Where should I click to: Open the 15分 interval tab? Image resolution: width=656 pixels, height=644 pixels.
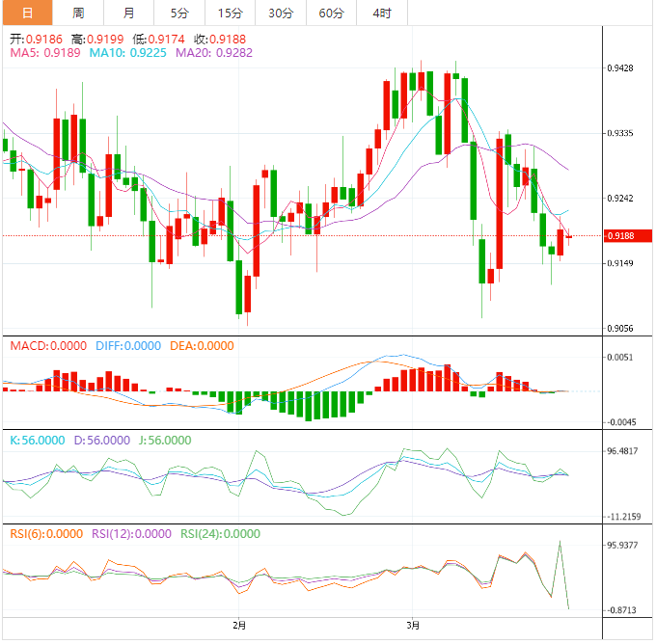point(231,13)
